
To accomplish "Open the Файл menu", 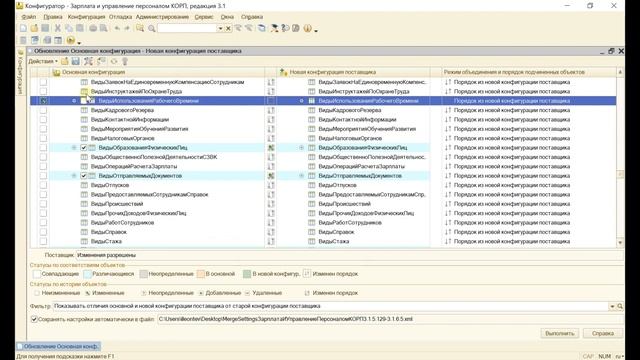I will click(x=29, y=17).
